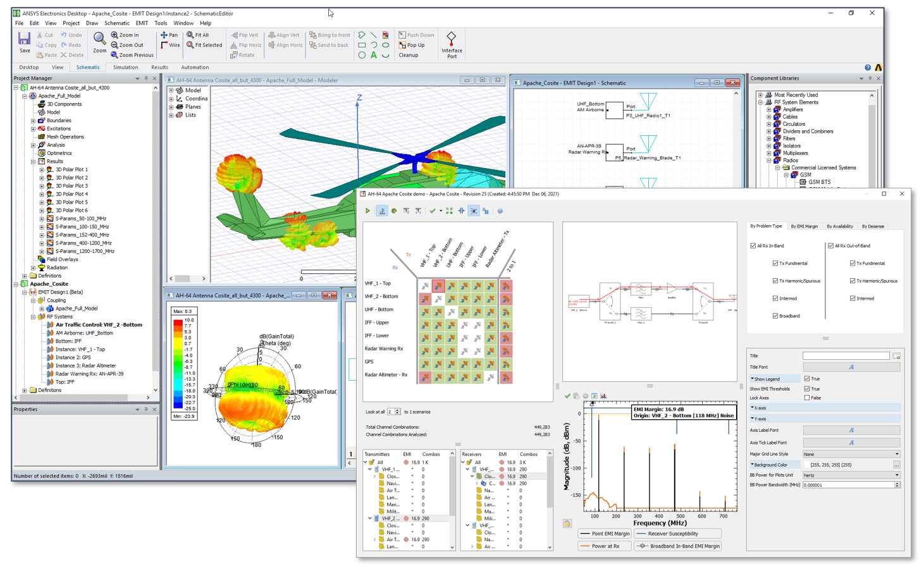Uncheck All Rx Out-of-Band checkbox

tap(830, 246)
